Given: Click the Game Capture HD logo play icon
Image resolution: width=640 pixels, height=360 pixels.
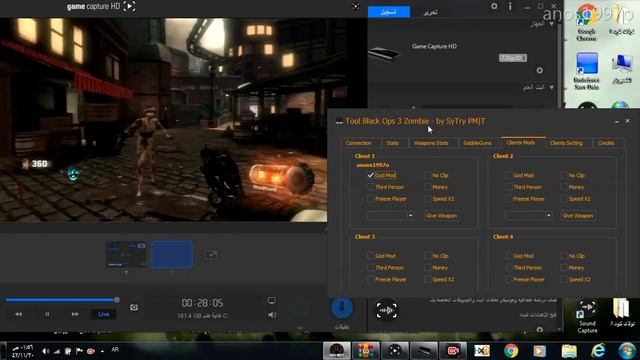Looking at the screenshot, I should tap(129, 6).
